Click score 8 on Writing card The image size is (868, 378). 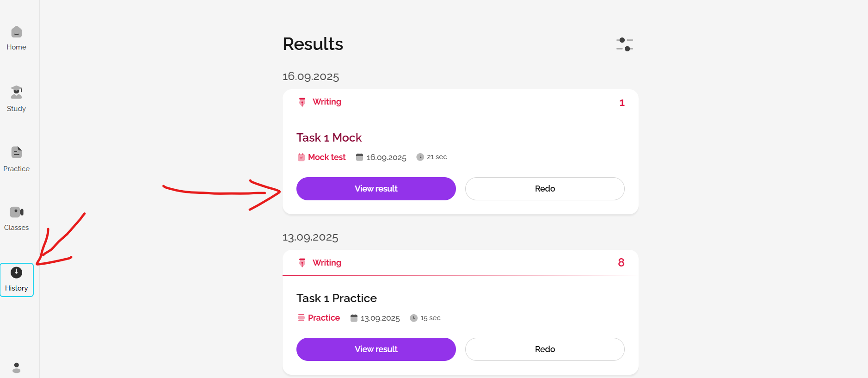click(621, 263)
